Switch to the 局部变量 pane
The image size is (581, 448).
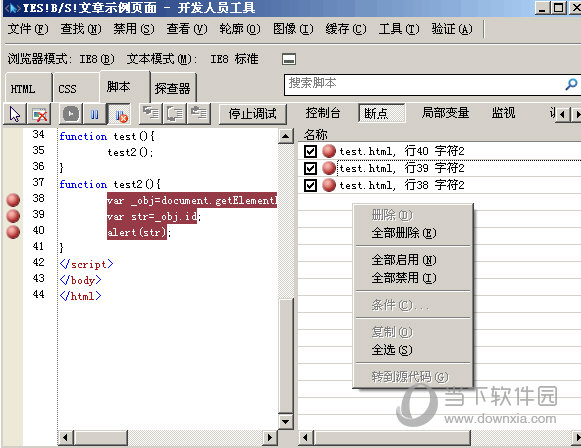(445, 113)
